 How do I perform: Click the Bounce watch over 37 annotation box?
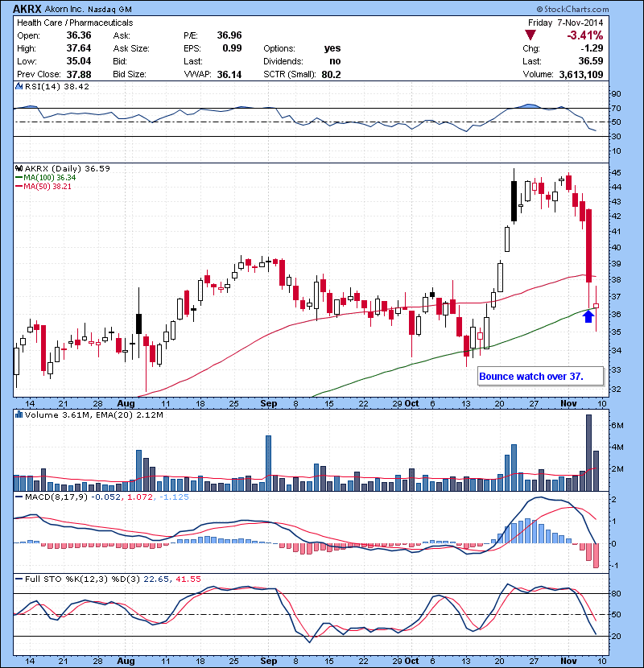click(540, 376)
